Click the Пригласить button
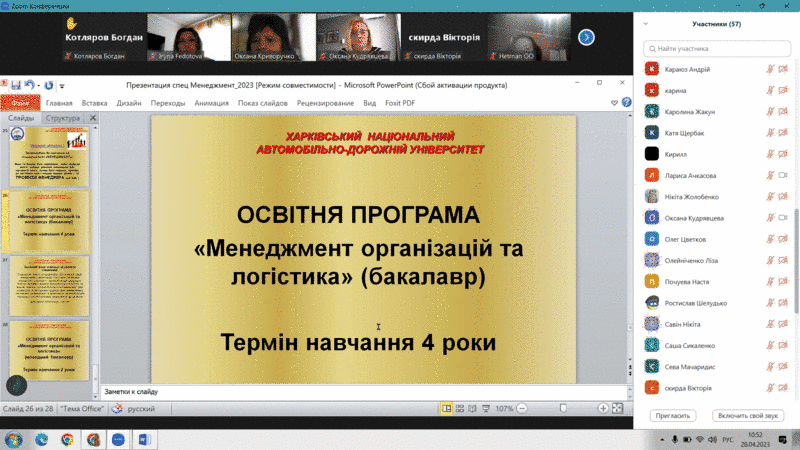The height and width of the screenshot is (450, 800). point(672,415)
